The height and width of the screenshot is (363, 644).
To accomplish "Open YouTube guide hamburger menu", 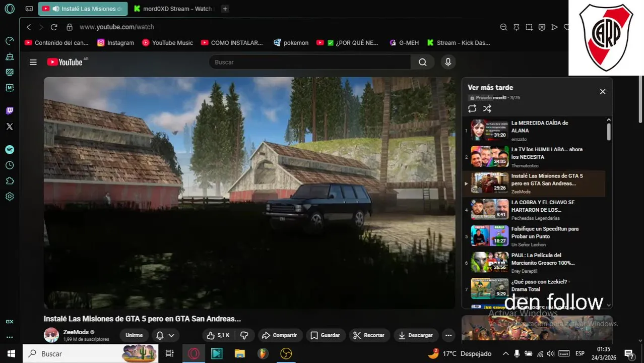I will [x=33, y=62].
